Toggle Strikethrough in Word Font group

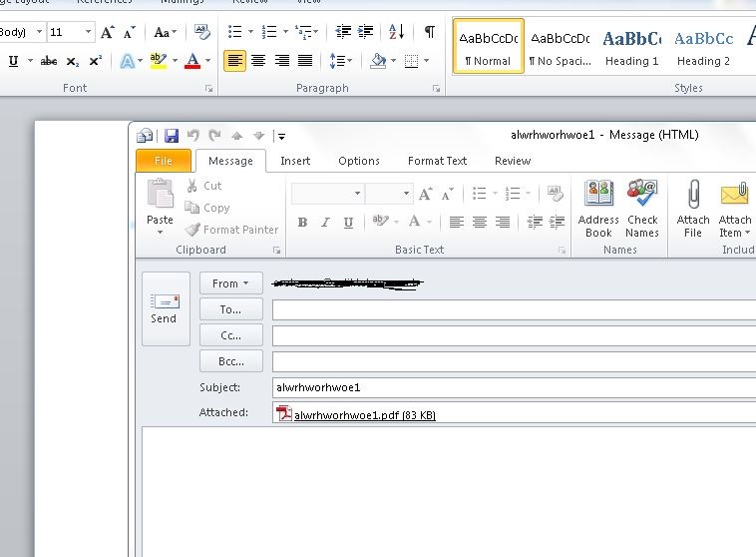(49, 61)
